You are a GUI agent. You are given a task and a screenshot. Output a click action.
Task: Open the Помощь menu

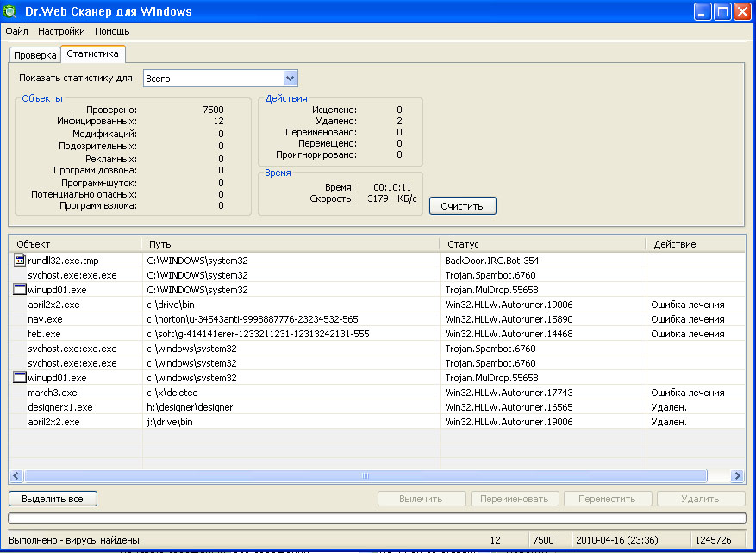coord(112,31)
